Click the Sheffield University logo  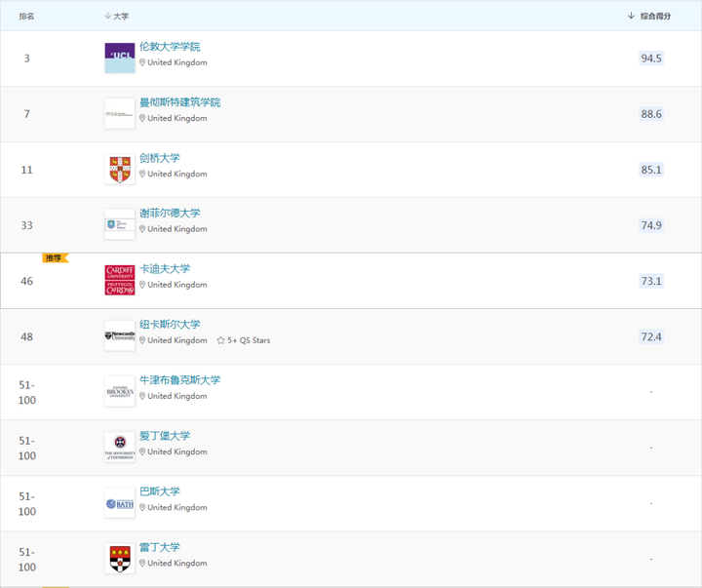pyautogui.click(x=120, y=225)
